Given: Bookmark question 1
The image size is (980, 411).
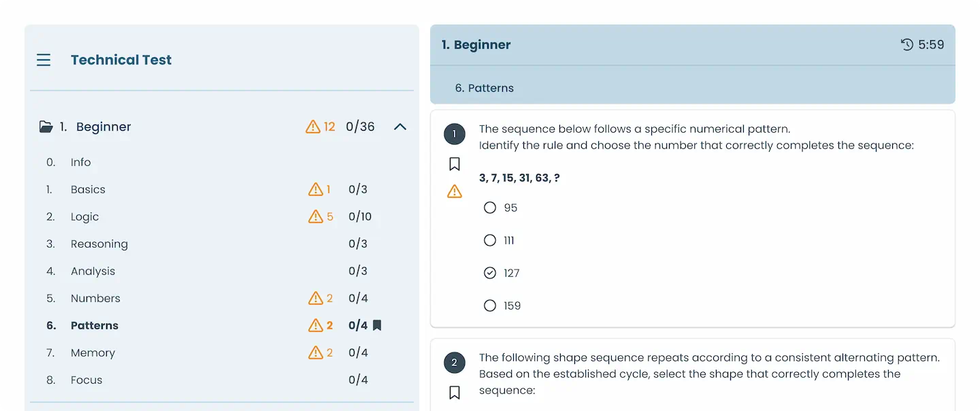Looking at the screenshot, I should 455,164.
